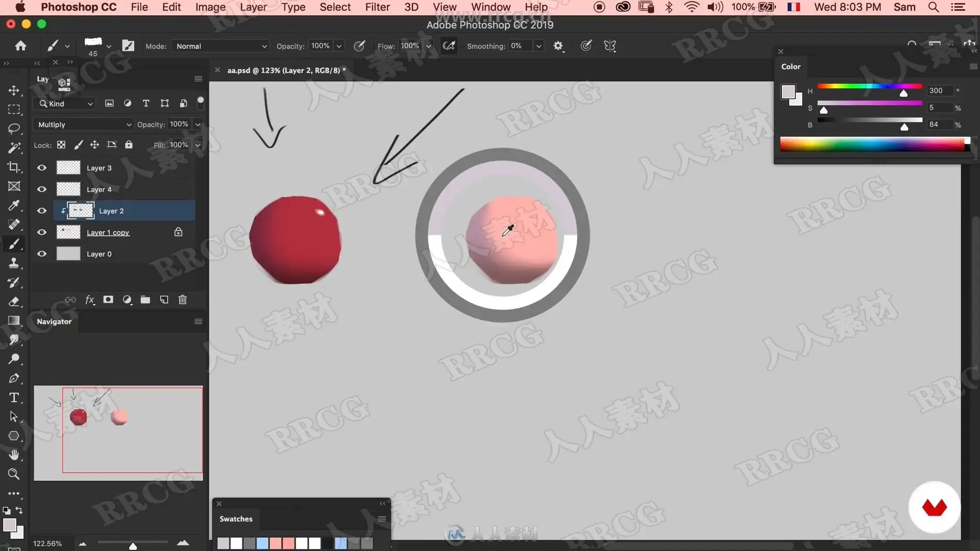Viewport: 980px width, 551px height.
Task: Delete layer using trash icon
Action: [183, 300]
